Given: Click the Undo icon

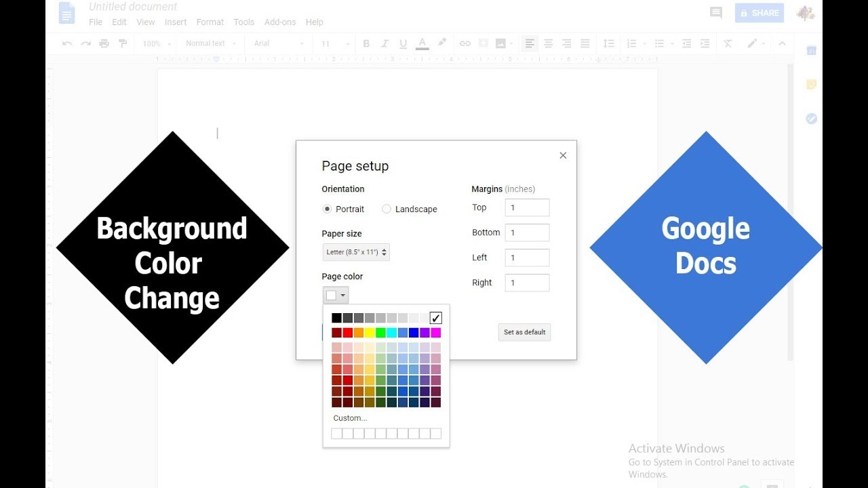Looking at the screenshot, I should (66, 43).
